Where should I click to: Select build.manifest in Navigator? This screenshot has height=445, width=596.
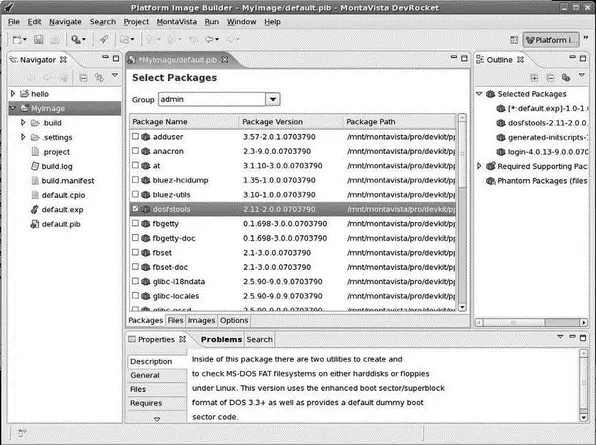click(x=68, y=181)
